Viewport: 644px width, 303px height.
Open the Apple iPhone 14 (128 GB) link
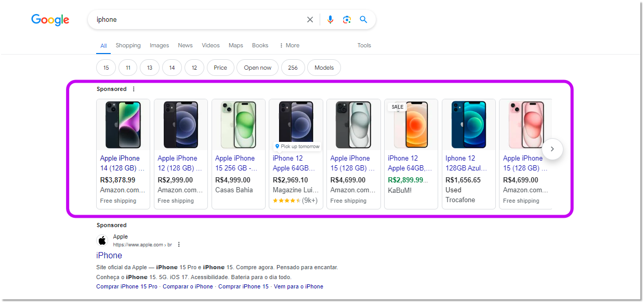click(123, 163)
